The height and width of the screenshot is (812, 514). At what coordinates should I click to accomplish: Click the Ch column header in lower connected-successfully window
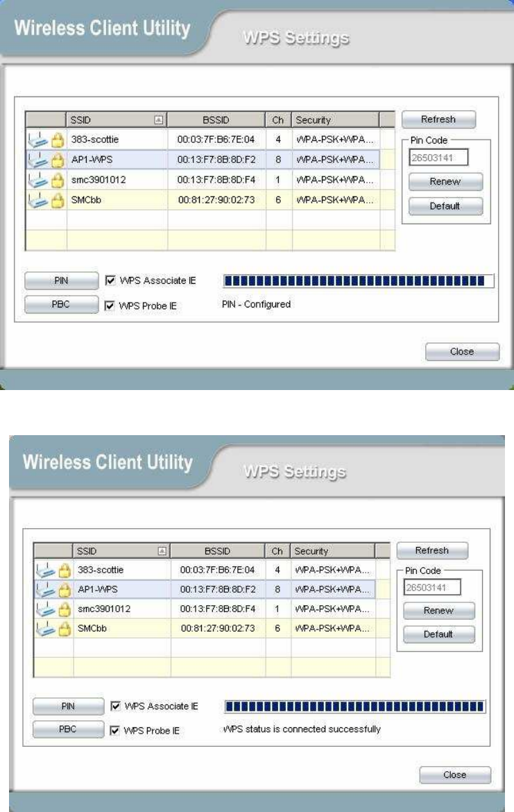277,551
